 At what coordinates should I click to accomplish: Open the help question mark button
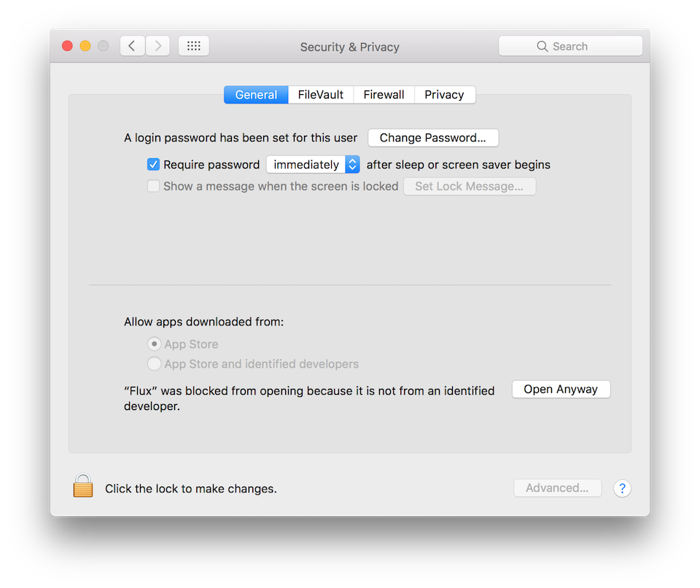(x=622, y=488)
